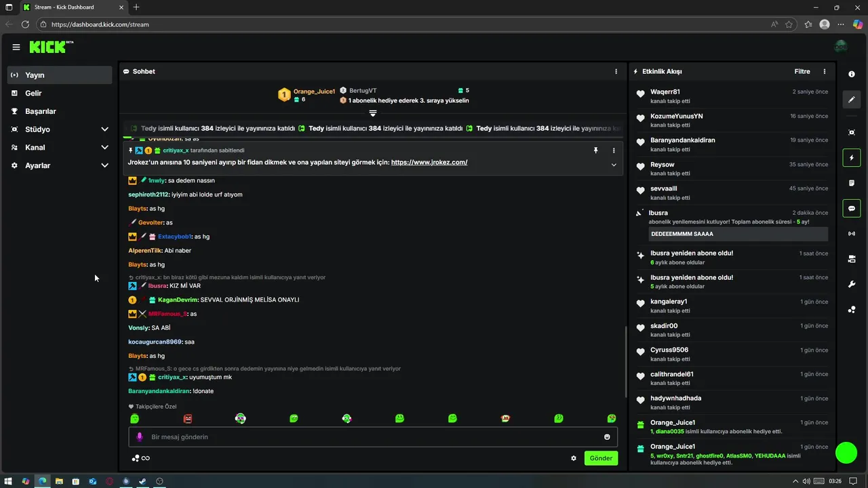Click the pencil edit stream info icon
Screen dimensions: 868x488
pyautogui.click(x=852, y=100)
